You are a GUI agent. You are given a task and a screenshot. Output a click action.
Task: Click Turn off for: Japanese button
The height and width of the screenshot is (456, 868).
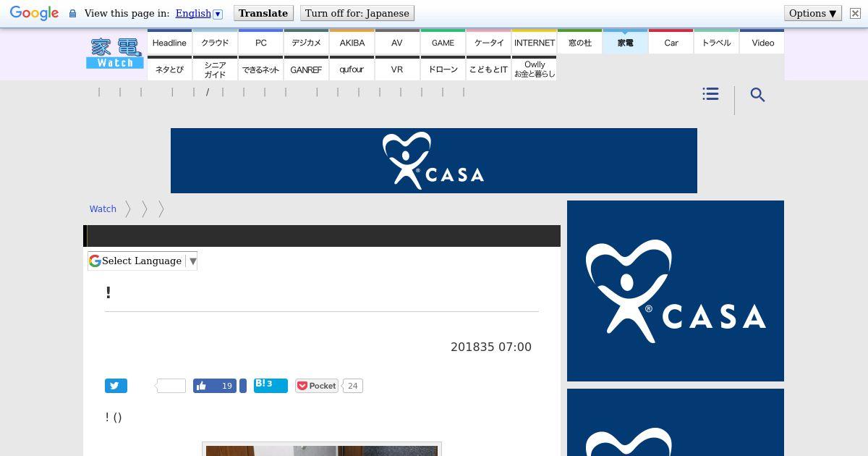pos(357,13)
